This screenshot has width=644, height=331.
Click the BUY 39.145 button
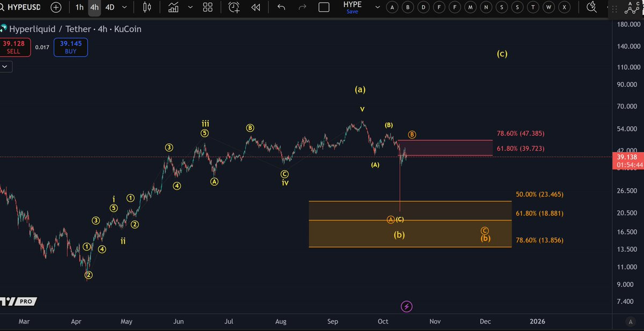point(70,47)
